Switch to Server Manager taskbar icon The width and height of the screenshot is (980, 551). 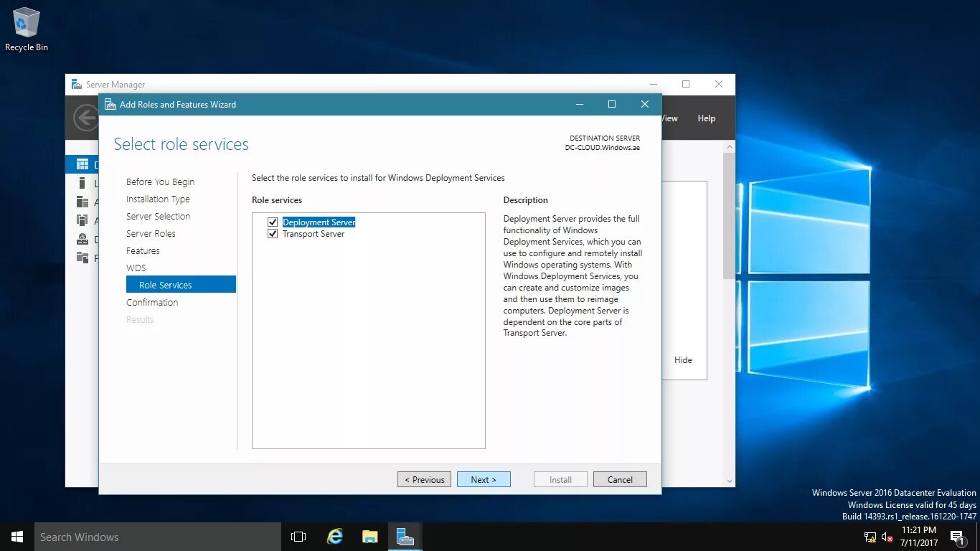tap(405, 537)
